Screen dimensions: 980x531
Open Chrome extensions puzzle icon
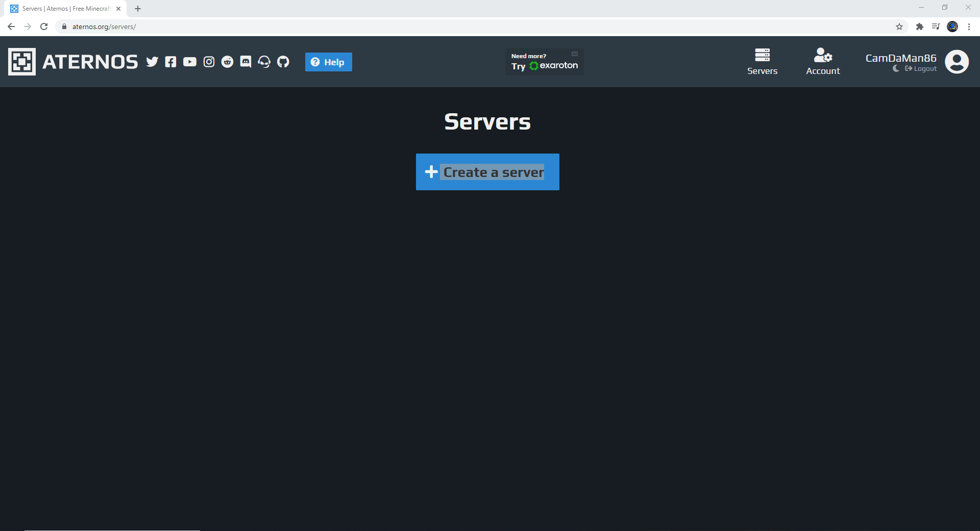tap(920, 27)
